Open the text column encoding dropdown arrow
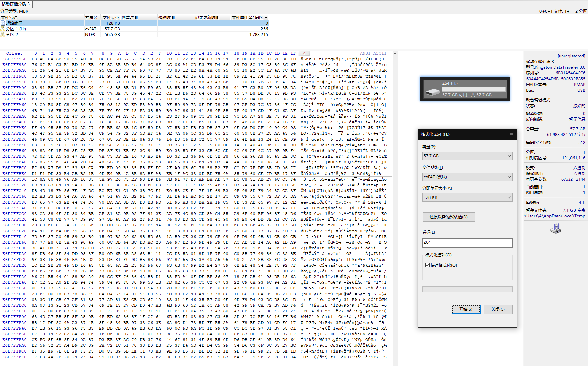The height and width of the screenshot is (366, 588). pyautogui.click(x=304, y=53)
